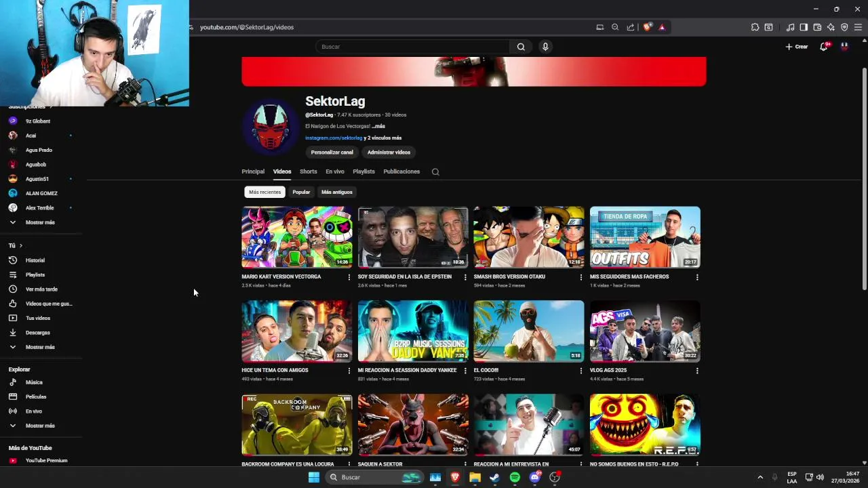868x488 pixels.
Task: Open more options for VLOG AGS 2025
Action: coord(697,371)
